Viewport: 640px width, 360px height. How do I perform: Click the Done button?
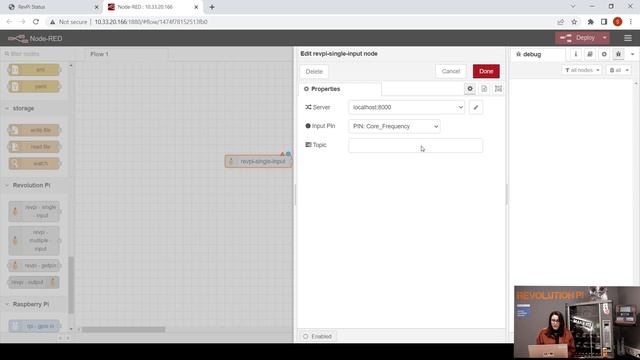point(486,71)
